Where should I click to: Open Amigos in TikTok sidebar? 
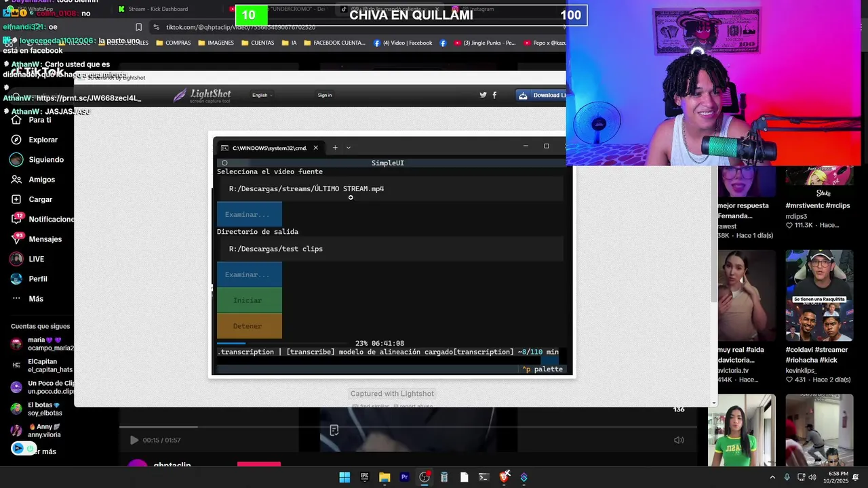click(x=33, y=180)
